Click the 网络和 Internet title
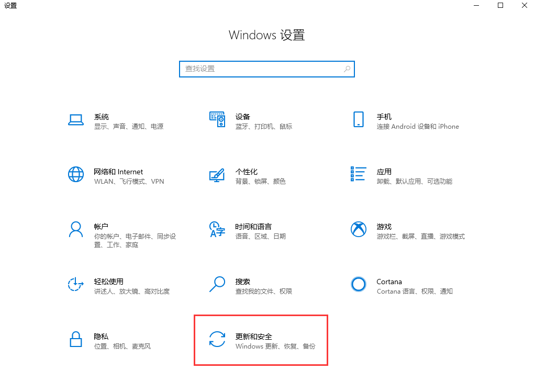 [x=118, y=172]
